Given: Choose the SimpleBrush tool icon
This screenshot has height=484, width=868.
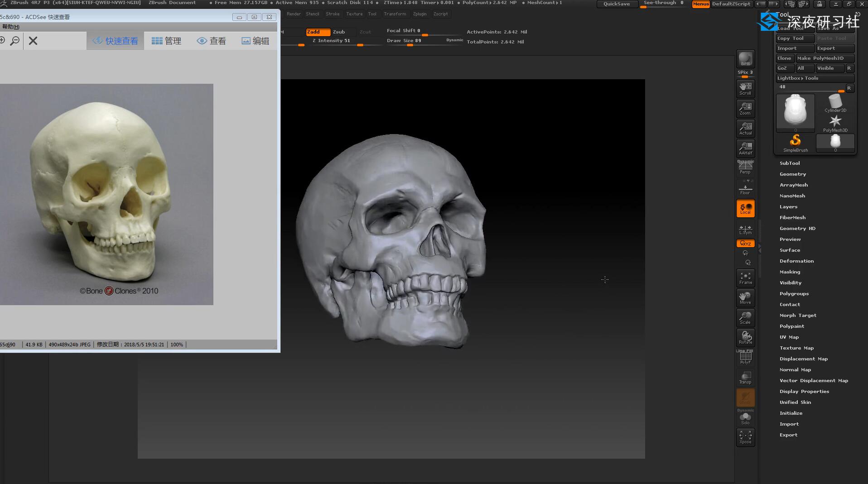Looking at the screenshot, I should [796, 143].
